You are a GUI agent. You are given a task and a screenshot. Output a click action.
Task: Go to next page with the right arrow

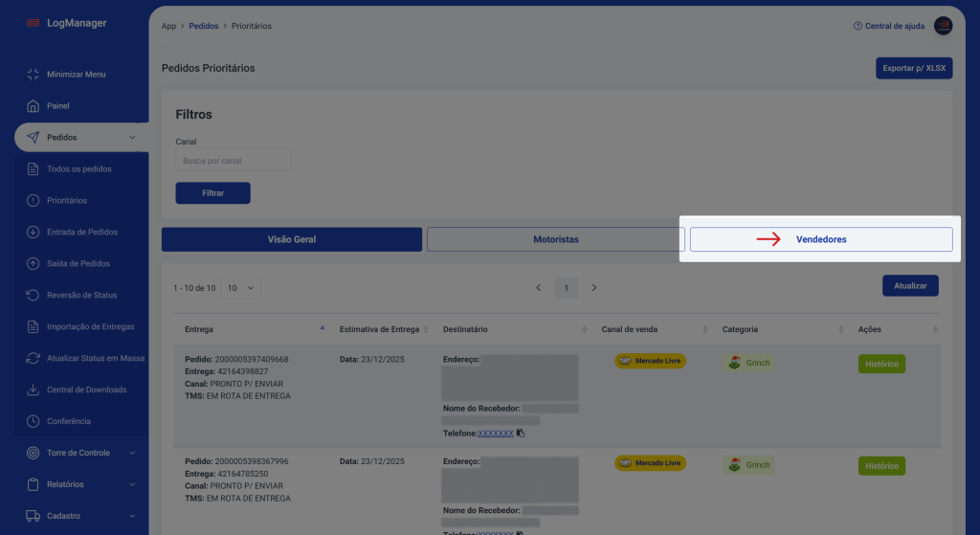click(594, 287)
